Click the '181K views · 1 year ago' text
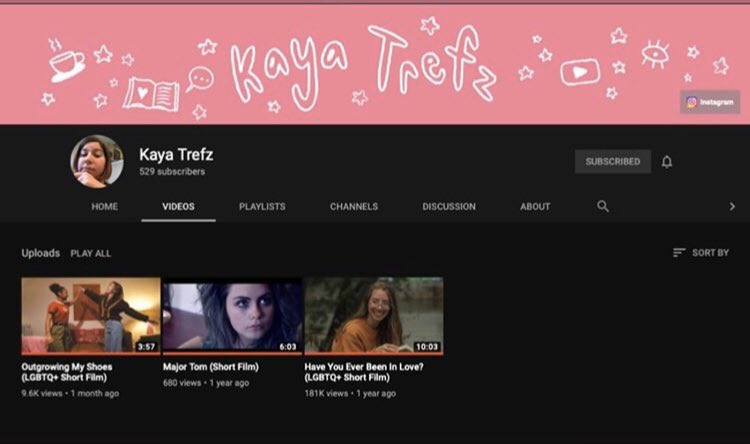750x444 pixels. point(350,393)
